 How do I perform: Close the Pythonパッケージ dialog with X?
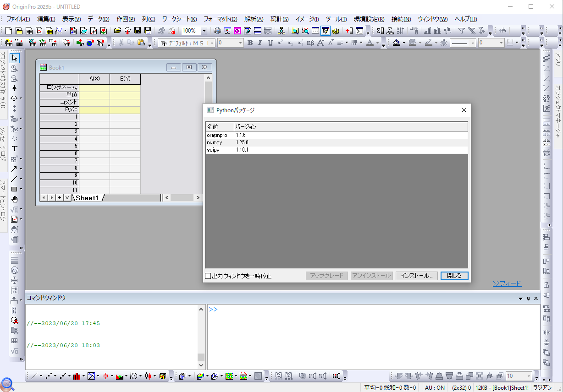click(x=464, y=110)
